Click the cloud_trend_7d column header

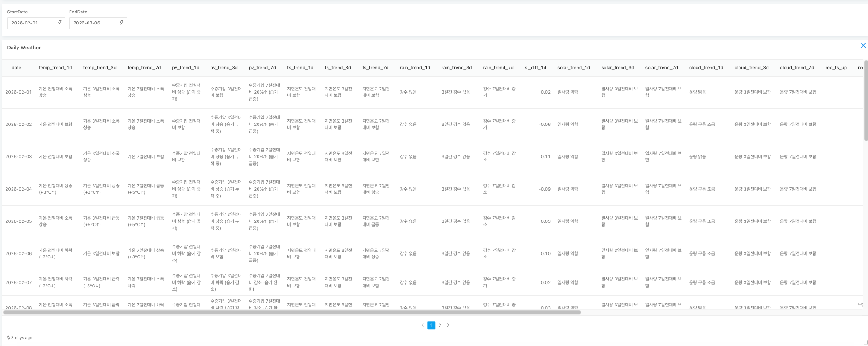click(797, 68)
